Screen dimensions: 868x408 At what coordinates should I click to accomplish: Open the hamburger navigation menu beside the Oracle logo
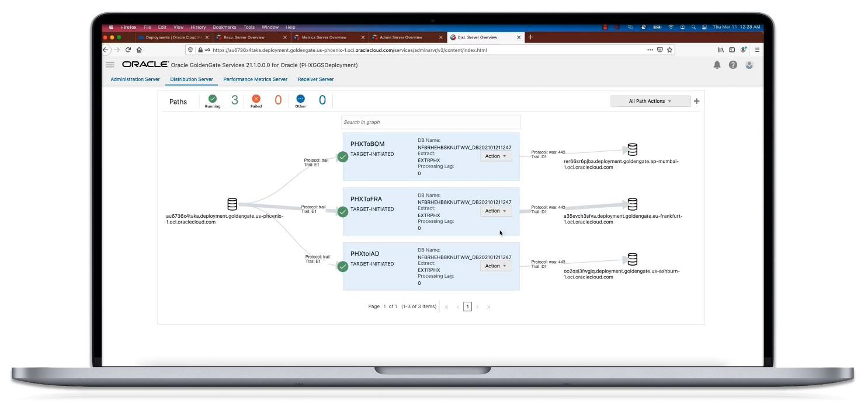point(110,65)
